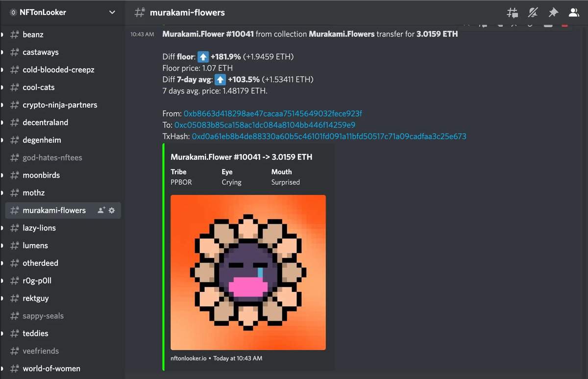The image size is (588, 379).
Task: Click the 10:43 AM message timestamp
Action: point(142,34)
